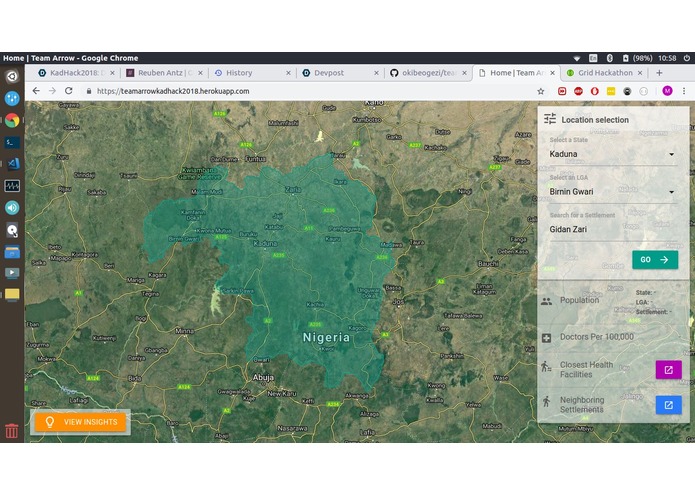Screen dimensions: 695x494
Task: Click Doctors Per 100,000 row
Action: 613,337
